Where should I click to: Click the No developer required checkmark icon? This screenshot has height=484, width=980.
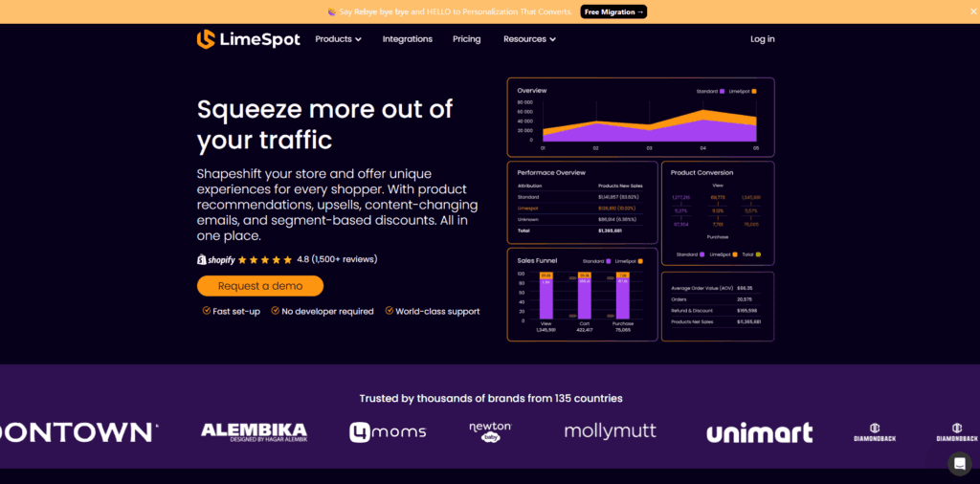(x=275, y=310)
